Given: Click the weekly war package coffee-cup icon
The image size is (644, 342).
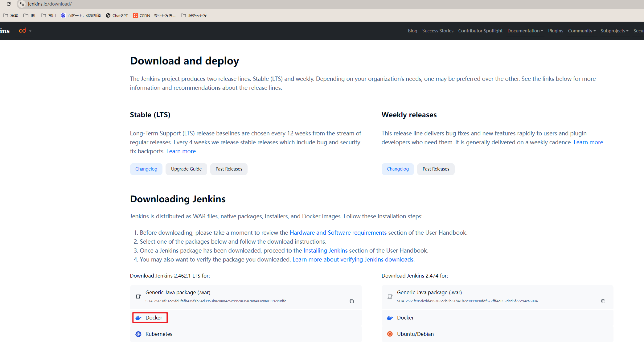Looking at the screenshot, I should (390, 297).
